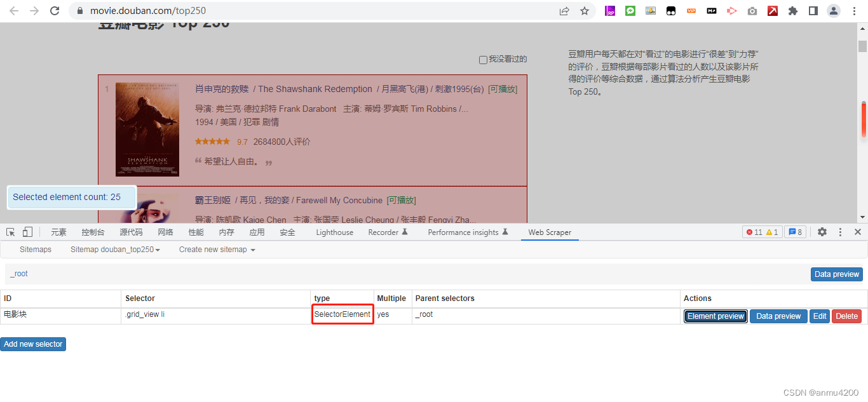Open DevTools more options menu

click(x=840, y=232)
